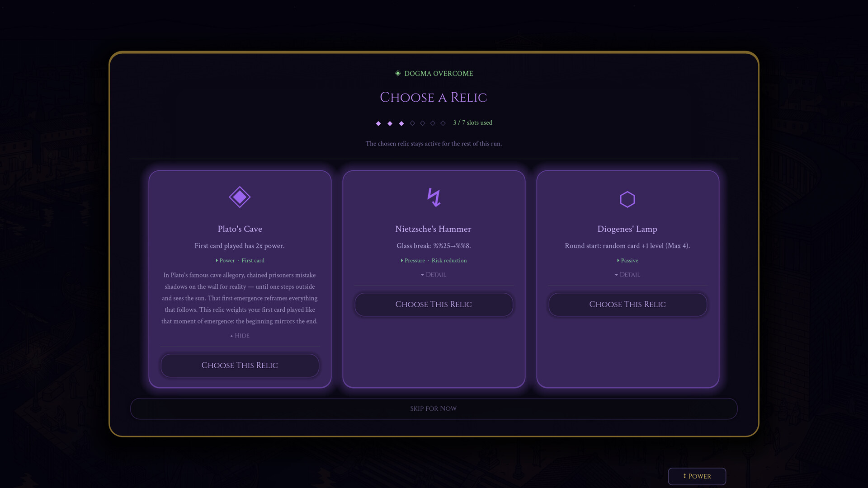Viewport: 868px width, 488px height.
Task: Choose the Diogenes' Lamp relic
Action: click(627, 305)
